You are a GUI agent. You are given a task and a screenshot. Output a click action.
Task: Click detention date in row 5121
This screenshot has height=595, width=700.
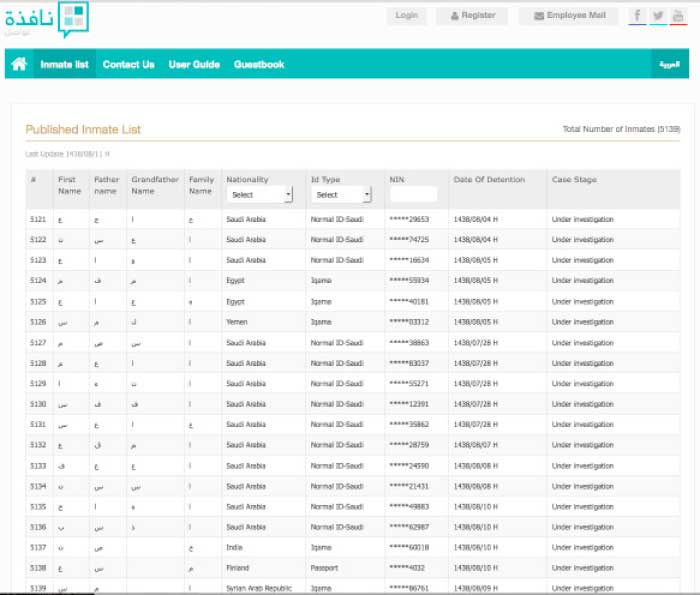pyautogui.click(x=475, y=219)
